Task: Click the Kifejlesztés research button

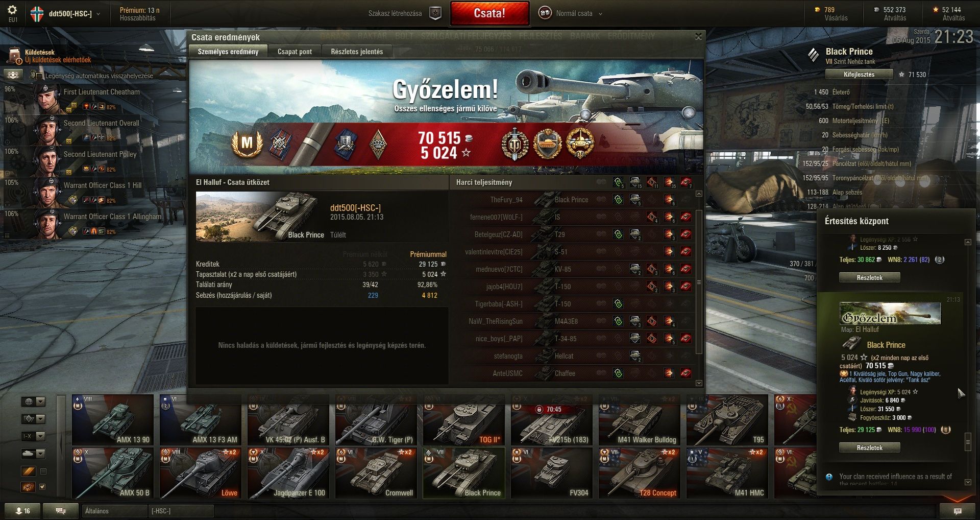Action: coord(859,75)
